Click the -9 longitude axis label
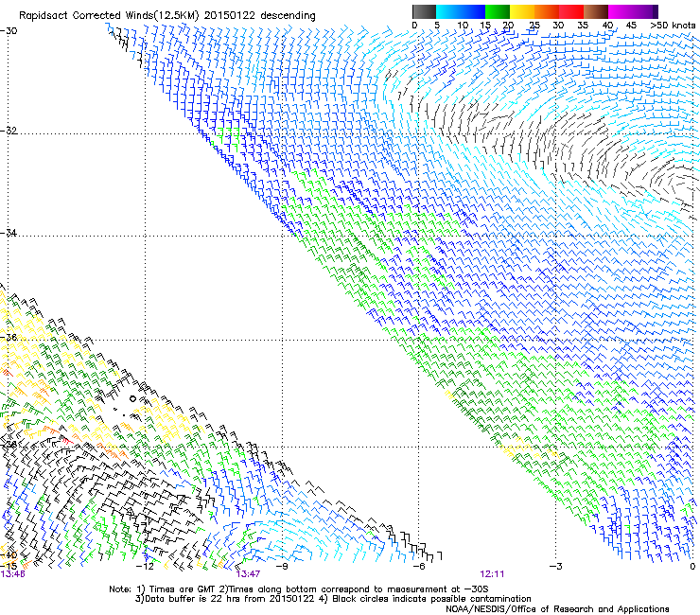This screenshot has width=700, height=615. [x=282, y=567]
